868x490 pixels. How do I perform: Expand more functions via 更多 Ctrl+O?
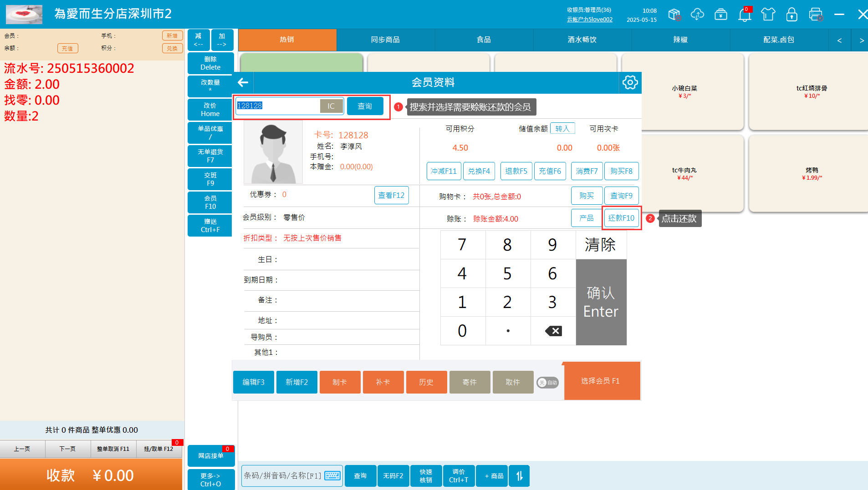[x=211, y=480]
